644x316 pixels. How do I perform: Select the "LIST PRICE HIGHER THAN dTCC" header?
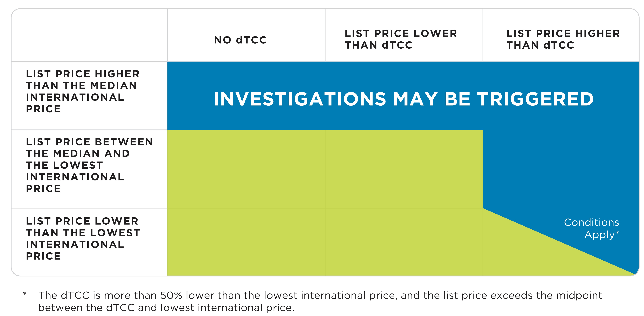[563, 39]
